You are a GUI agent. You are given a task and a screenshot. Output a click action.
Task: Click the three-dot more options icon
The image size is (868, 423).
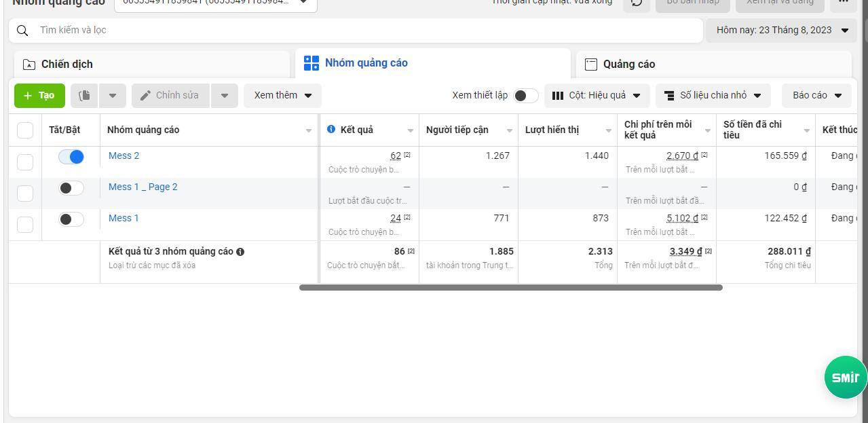click(x=843, y=3)
